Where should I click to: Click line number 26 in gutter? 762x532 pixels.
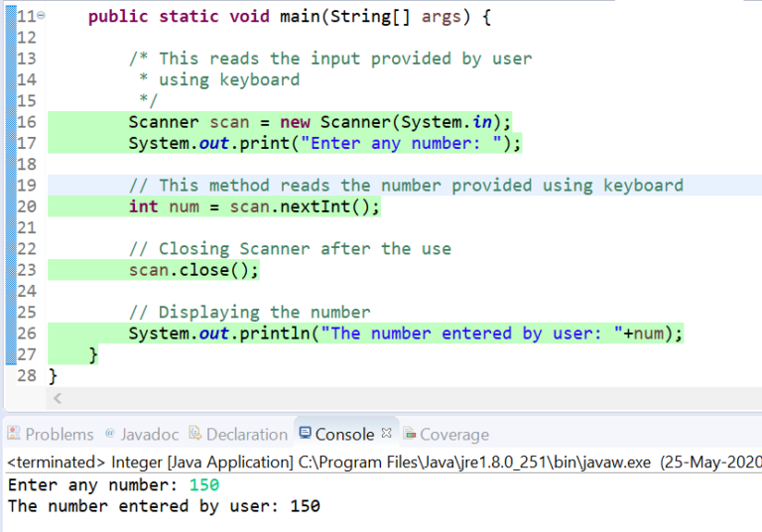click(x=27, y=333)
